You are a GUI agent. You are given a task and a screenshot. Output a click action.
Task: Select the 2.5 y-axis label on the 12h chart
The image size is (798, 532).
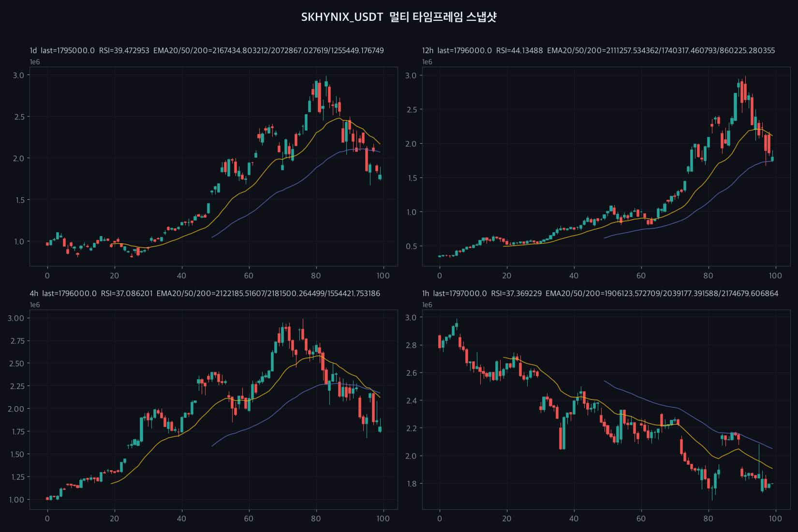coord(411,110)
